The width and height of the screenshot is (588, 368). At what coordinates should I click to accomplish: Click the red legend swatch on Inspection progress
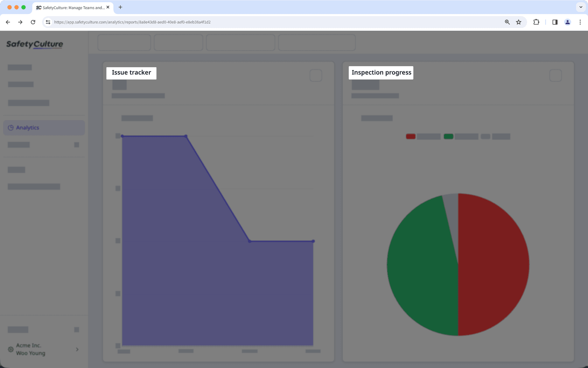point(411,136)
